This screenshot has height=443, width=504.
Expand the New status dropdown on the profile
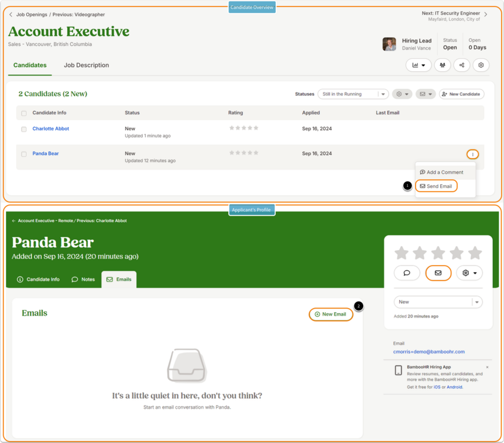(x=438, y=302)
